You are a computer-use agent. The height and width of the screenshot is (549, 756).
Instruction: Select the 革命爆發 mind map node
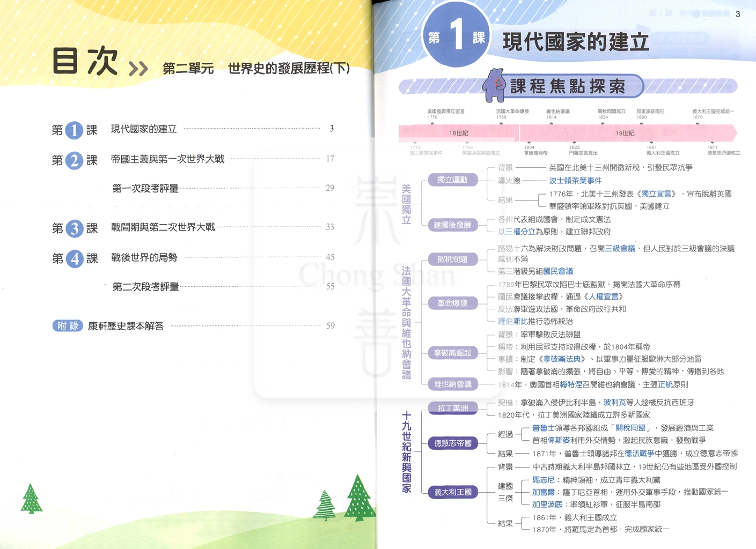pos(452,303)
